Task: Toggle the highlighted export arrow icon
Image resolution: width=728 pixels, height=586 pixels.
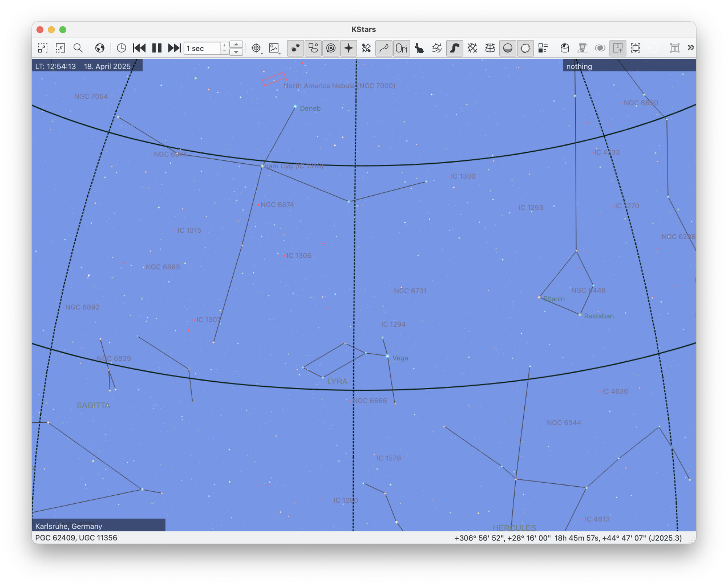Action: tap(618, 48)
